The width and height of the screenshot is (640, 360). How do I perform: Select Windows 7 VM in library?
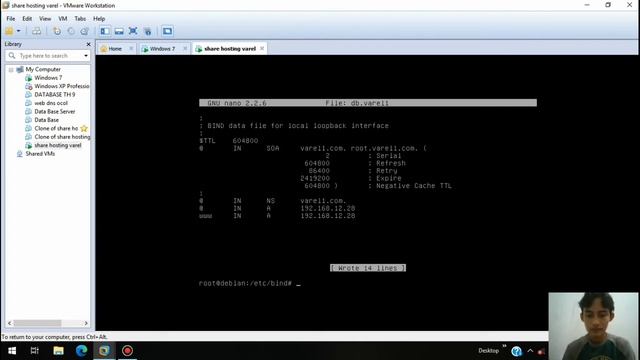coord(48,78)
